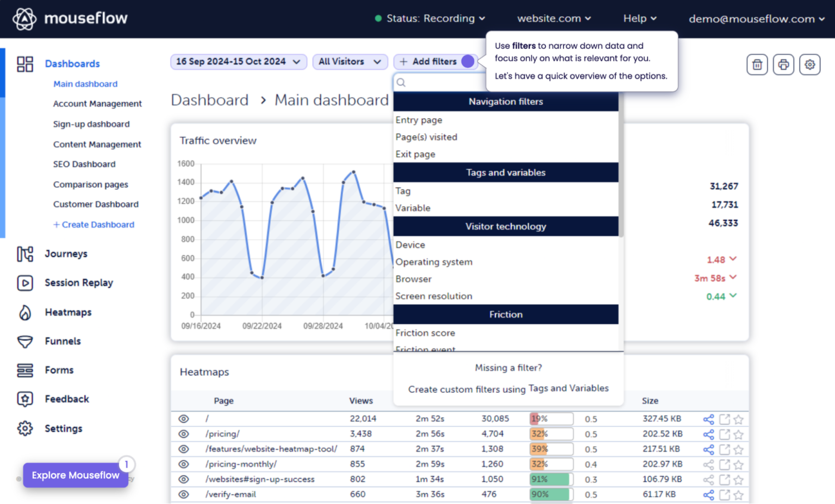Select the Entry page filter option
The image size is (835, 504).
point(419,120)
